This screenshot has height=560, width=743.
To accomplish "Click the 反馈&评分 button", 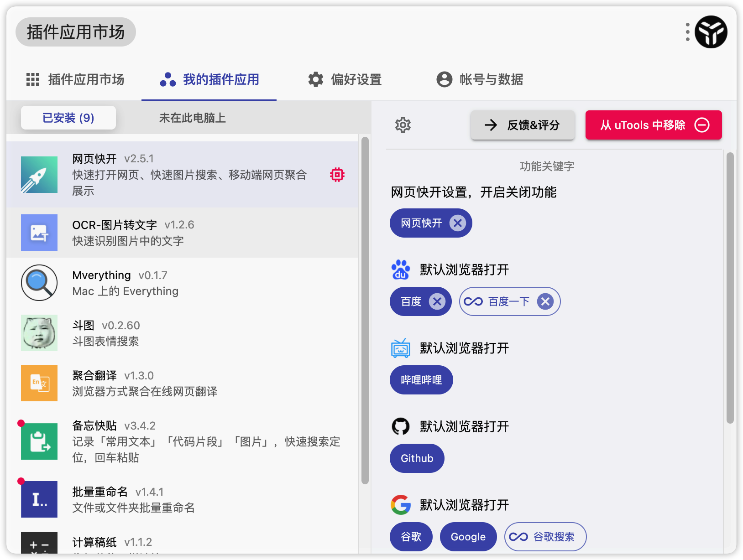I will (x=523, y=125).
